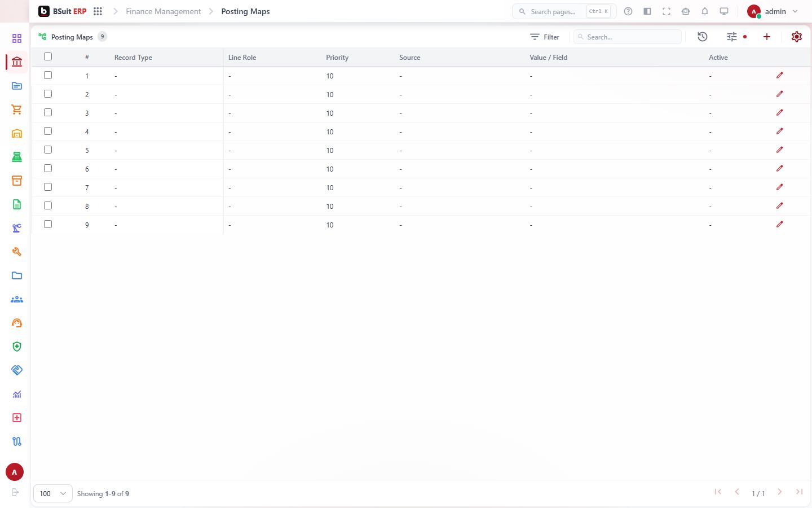Open the dashboard grid sidebar icon

[x=17, y=38]
